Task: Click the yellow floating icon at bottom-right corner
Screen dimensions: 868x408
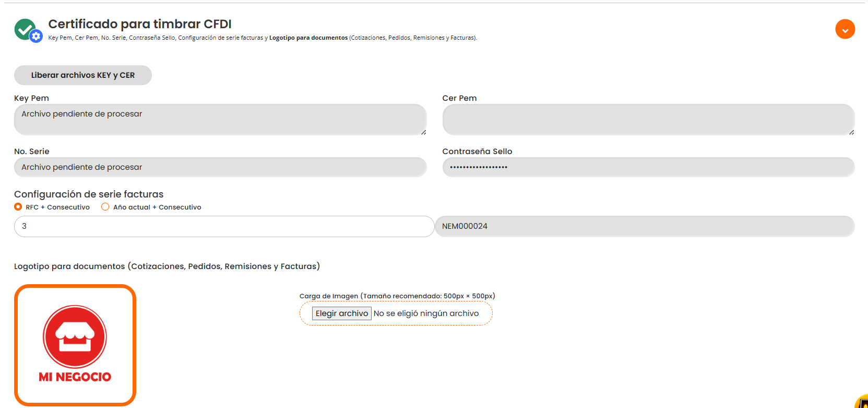Action: click(863, 403)
